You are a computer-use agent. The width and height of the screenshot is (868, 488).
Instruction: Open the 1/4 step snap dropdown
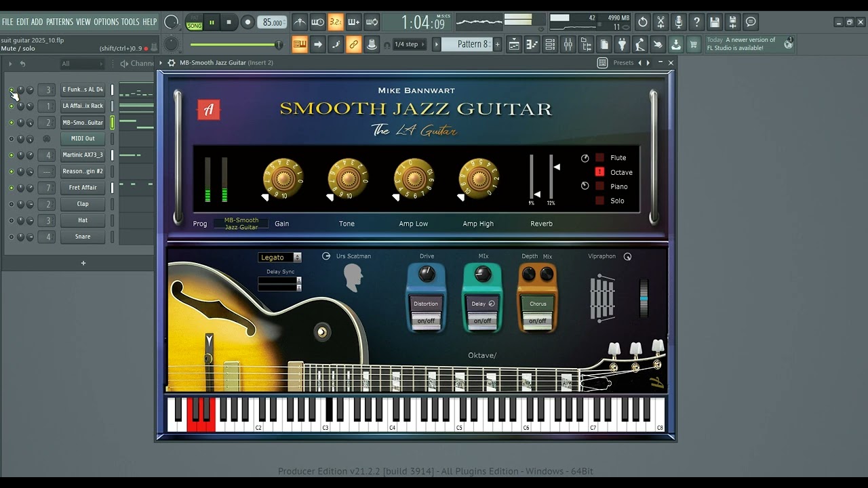click(411, 45)
